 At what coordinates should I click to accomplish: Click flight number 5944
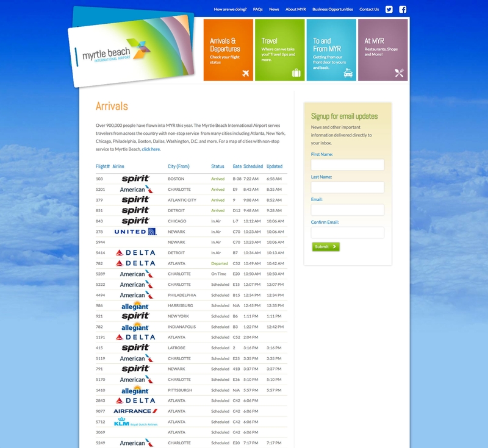tap(100, 242)
